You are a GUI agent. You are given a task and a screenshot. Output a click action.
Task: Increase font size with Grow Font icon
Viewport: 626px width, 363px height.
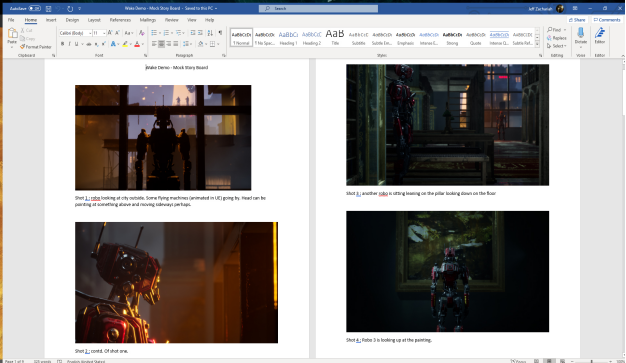(x=110, y=33)
